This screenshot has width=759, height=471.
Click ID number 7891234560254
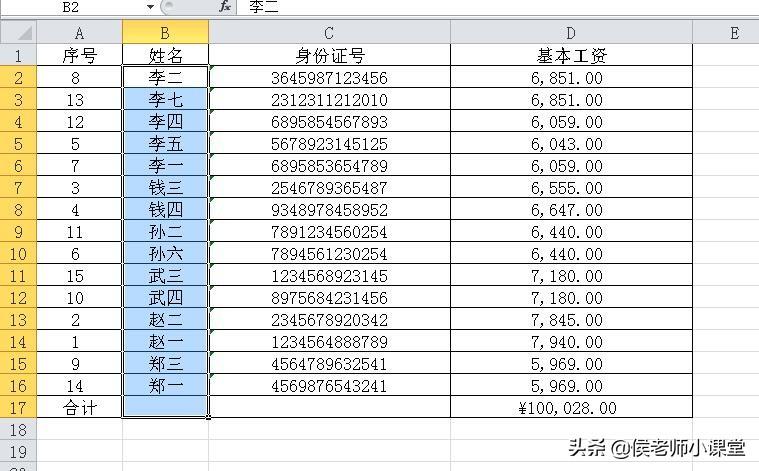click(x=329, y=232)
